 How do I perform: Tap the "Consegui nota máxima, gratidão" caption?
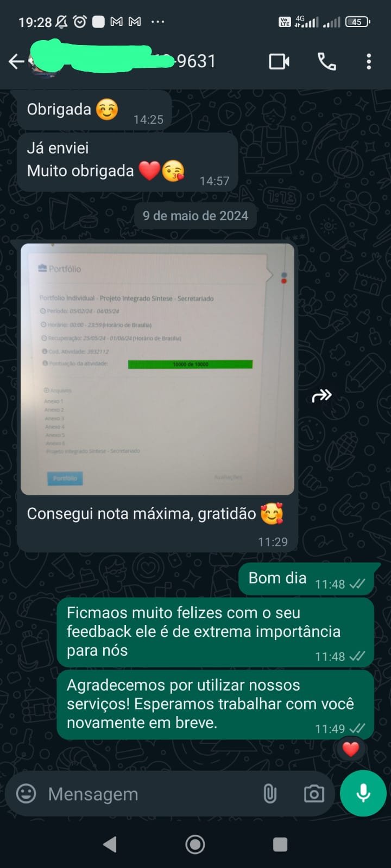[x=141, y=514]
